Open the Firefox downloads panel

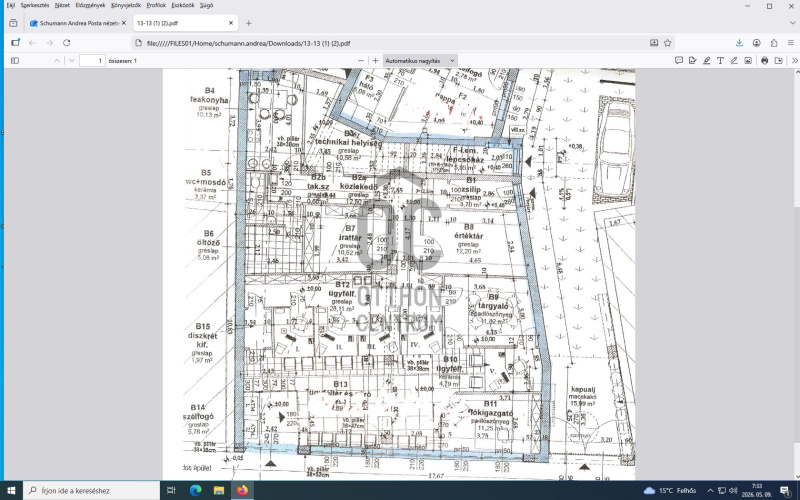[x=739, y=43]
